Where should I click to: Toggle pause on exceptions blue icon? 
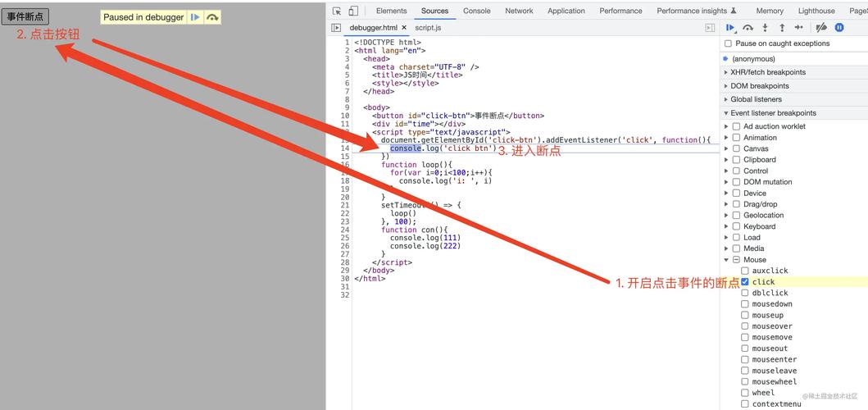click(840, 27)
